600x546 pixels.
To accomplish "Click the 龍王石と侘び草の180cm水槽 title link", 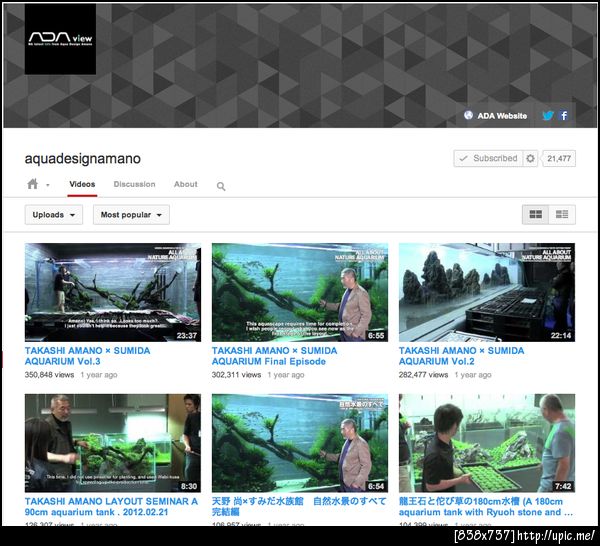I will pos(486,507).
